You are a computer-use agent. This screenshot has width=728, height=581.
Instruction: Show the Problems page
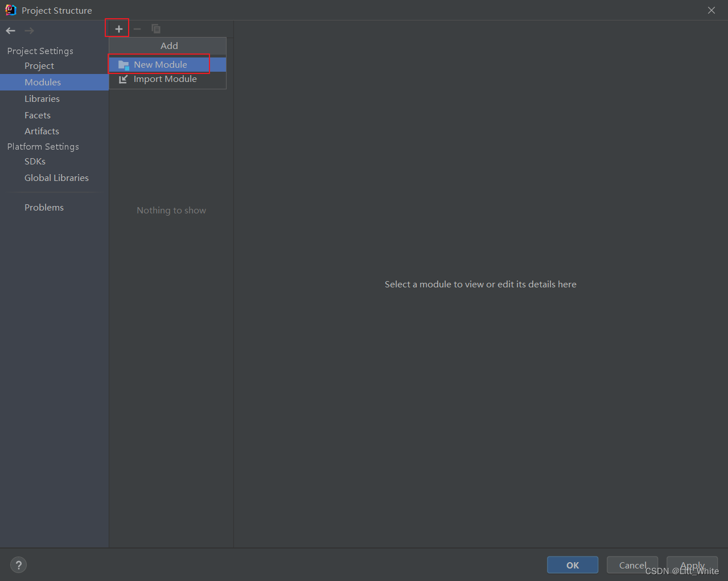44,208
